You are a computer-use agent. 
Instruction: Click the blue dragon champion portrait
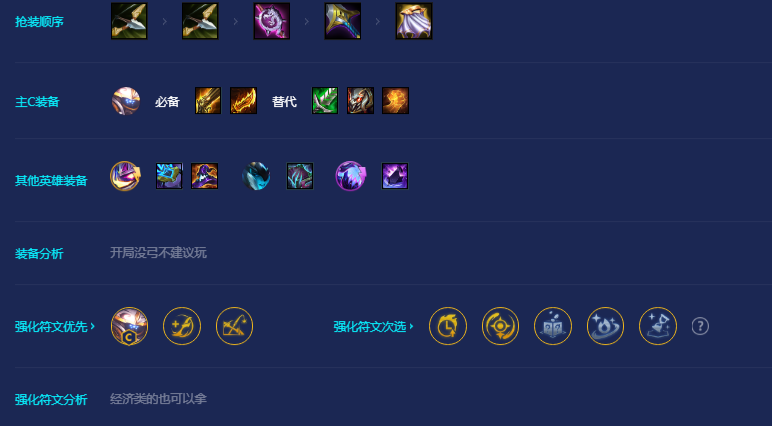(256, 176)
